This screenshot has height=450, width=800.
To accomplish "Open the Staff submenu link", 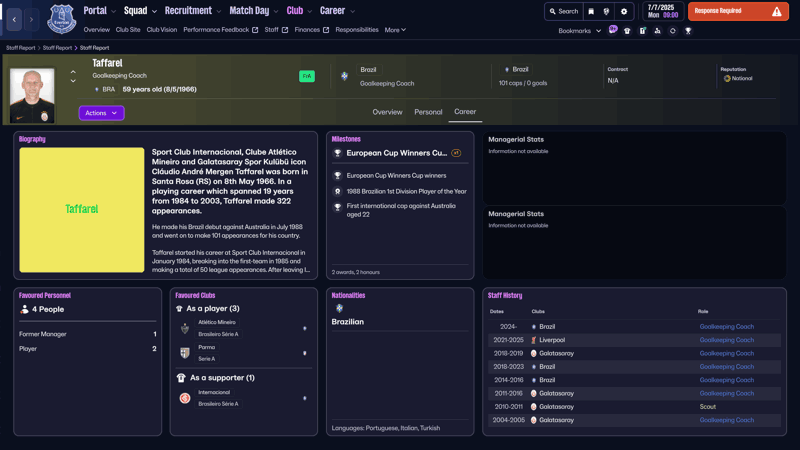I will (276, 30).
